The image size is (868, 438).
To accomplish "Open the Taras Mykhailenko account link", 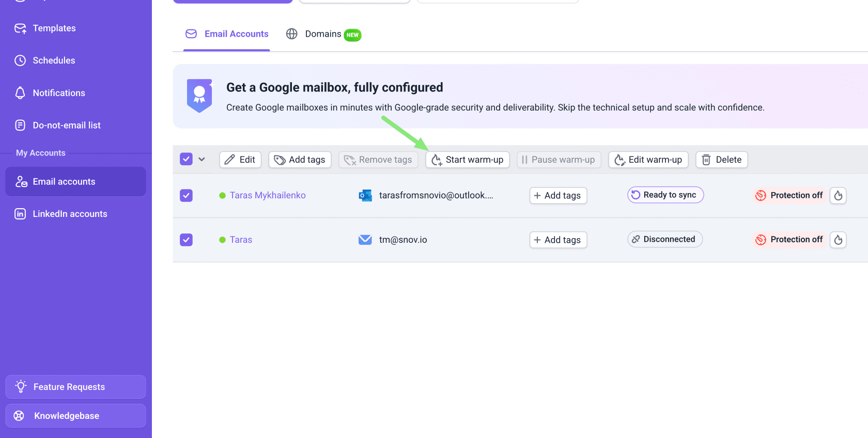I will pyautogui.click(x=268, y=195).
